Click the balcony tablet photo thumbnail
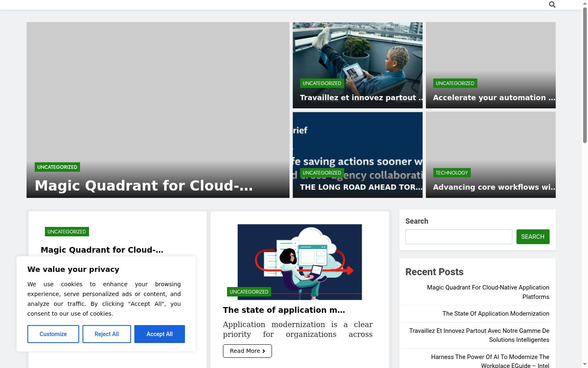Viewport: 588px width, 368px height. point(358,65)
